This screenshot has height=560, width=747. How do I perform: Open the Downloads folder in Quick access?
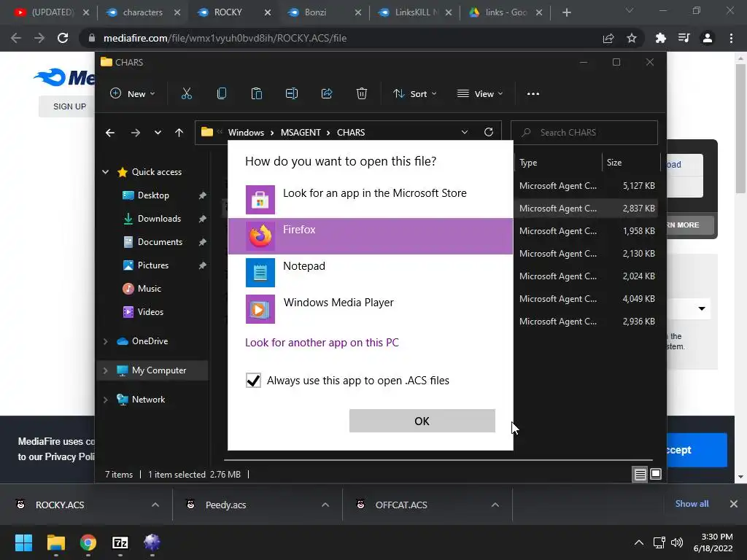pos(159,219)
